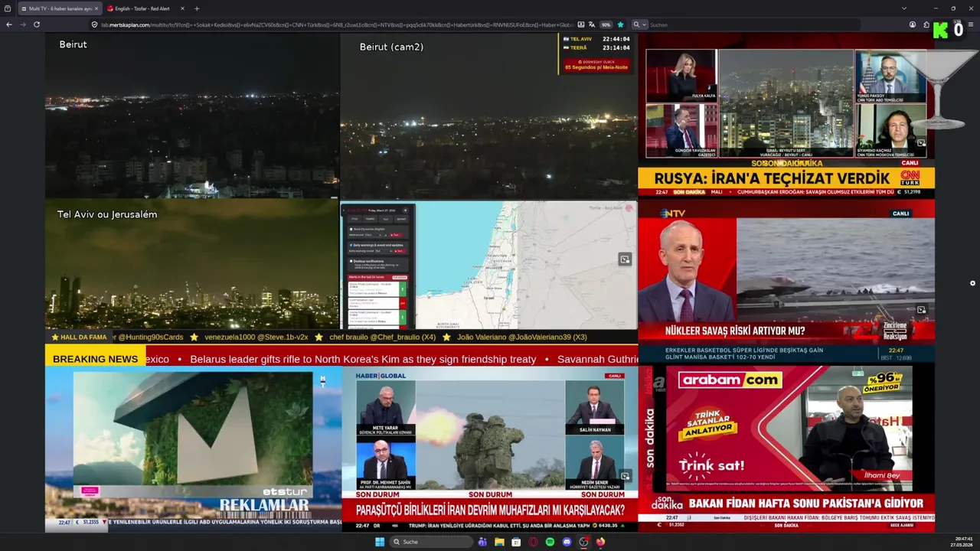
Task: Close the Multi TV tab
Action: (96, 8)
